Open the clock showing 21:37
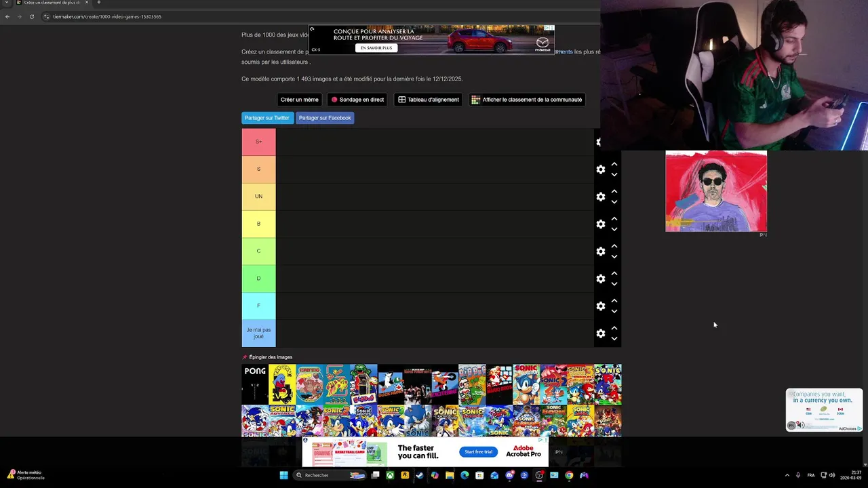The width and height of the screenshot is (868, 488). tap(852, 475)
